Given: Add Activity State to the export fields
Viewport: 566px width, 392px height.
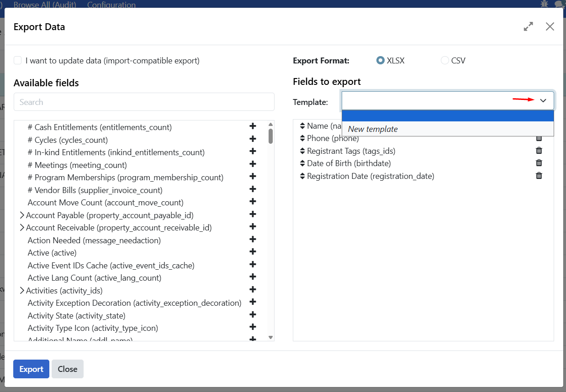Looking at the screenshot, I should click(253, 314).
